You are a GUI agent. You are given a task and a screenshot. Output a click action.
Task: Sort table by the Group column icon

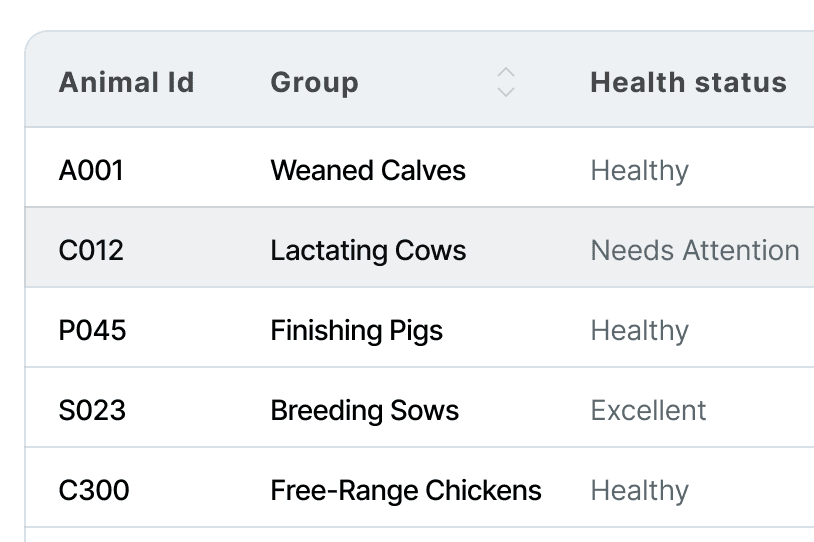coord(506,82)
